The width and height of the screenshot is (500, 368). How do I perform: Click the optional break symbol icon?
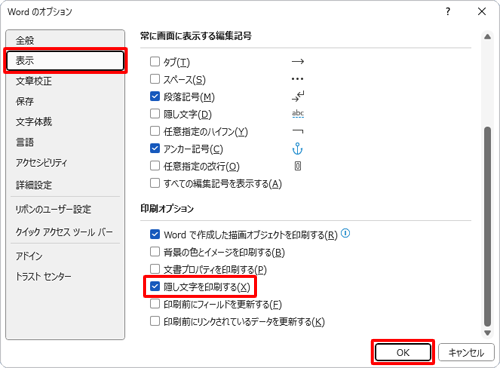click(298, 166)
